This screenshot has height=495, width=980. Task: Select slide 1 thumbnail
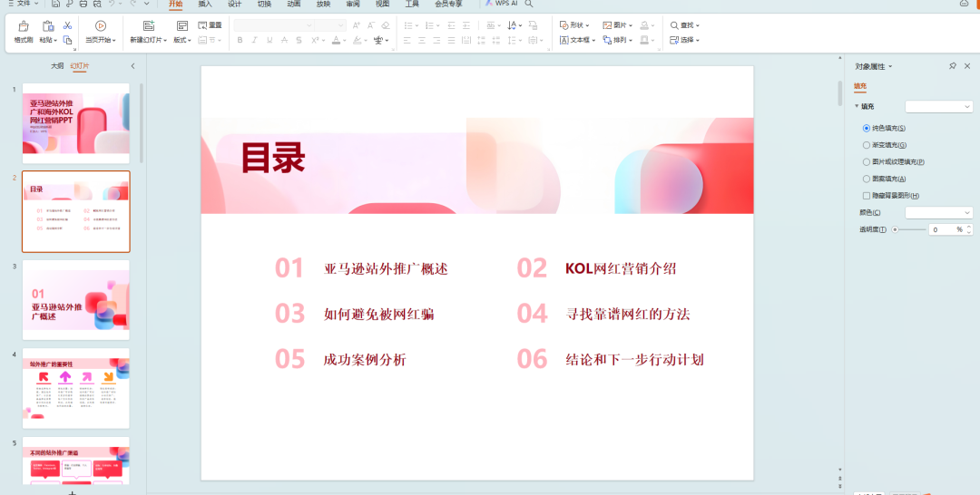pyautogui.click(x=76, y=123)
